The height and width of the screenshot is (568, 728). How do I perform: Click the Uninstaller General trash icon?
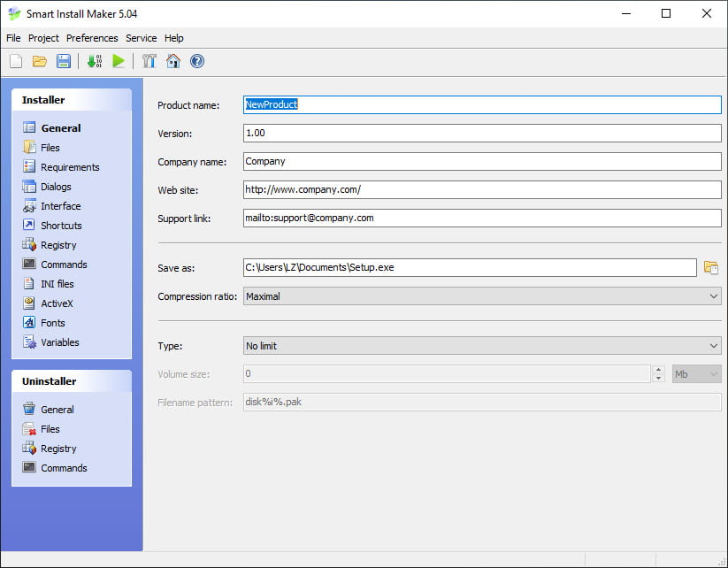click(x=29, y=409)
